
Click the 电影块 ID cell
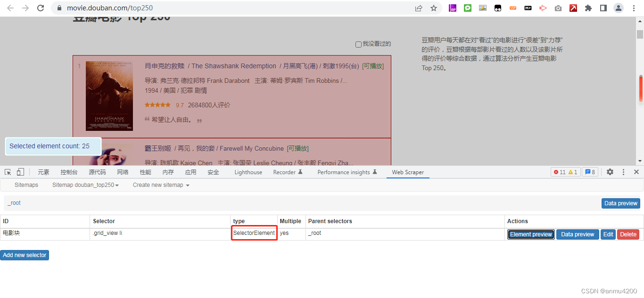(x=45, y=234)
